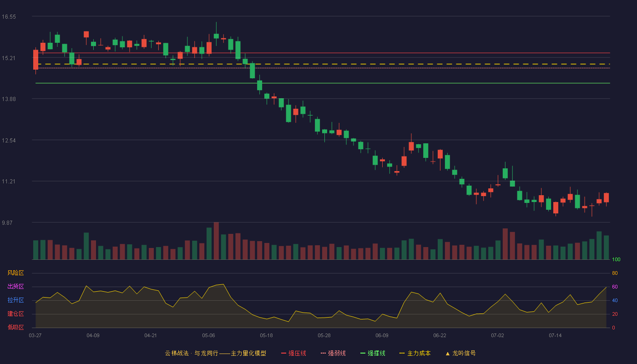The image size is (637, 364).
Task: Toggle the 强弱线 legend entry
Action: [334, 353]
